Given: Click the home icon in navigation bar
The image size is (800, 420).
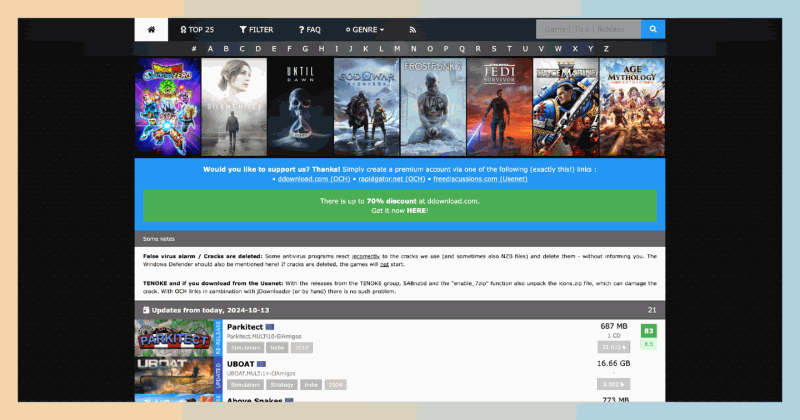Looking at the screenshot, I should pos(151,30).
